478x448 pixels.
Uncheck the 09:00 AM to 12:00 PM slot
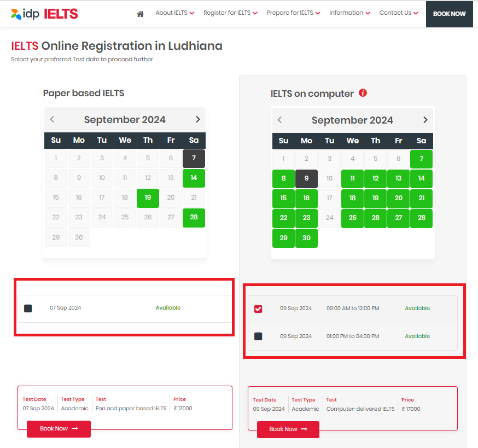click(258, 309)
